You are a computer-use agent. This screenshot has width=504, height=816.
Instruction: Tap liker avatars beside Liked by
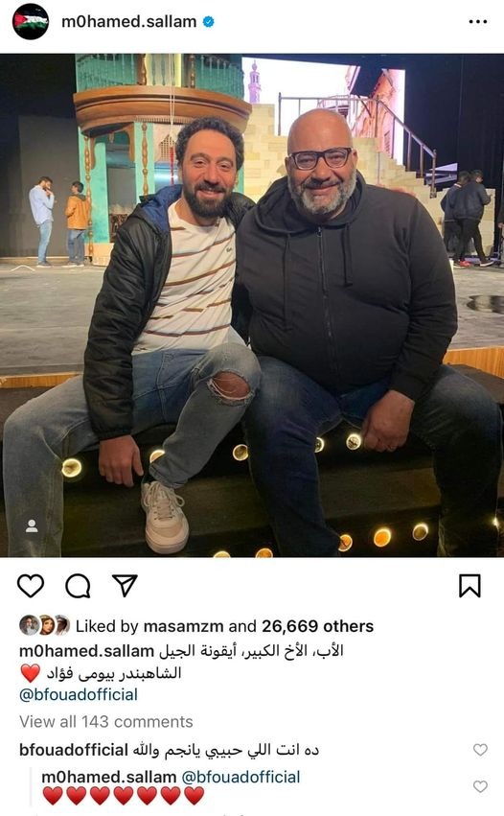[x=45, y=625]
